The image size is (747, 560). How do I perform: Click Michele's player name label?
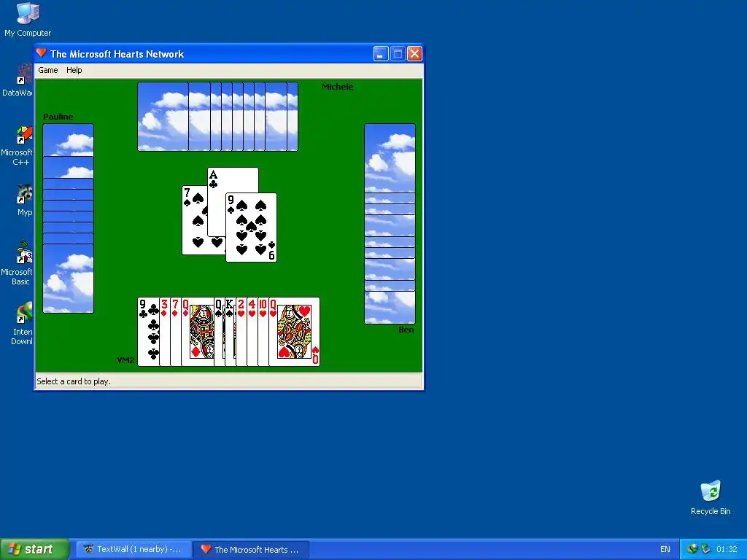click(337, 87)
